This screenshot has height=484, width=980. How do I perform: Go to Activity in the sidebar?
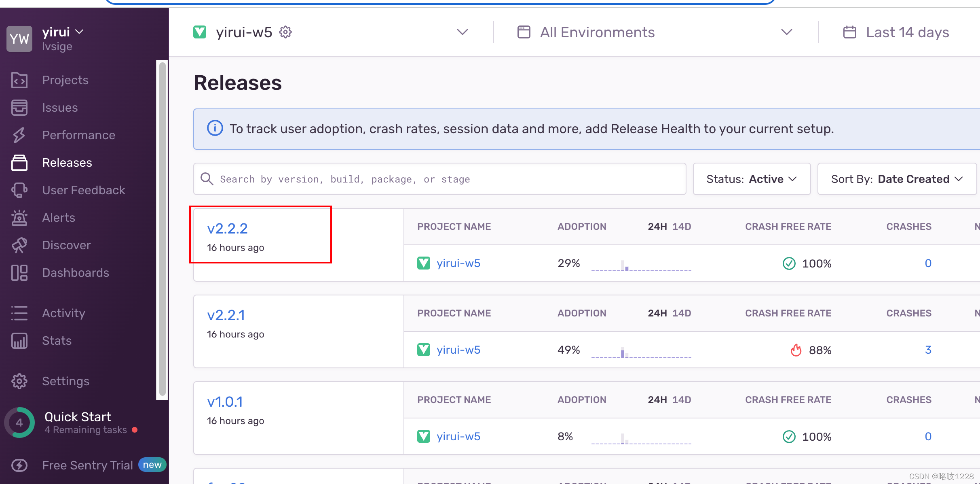(x=63, y=313)
